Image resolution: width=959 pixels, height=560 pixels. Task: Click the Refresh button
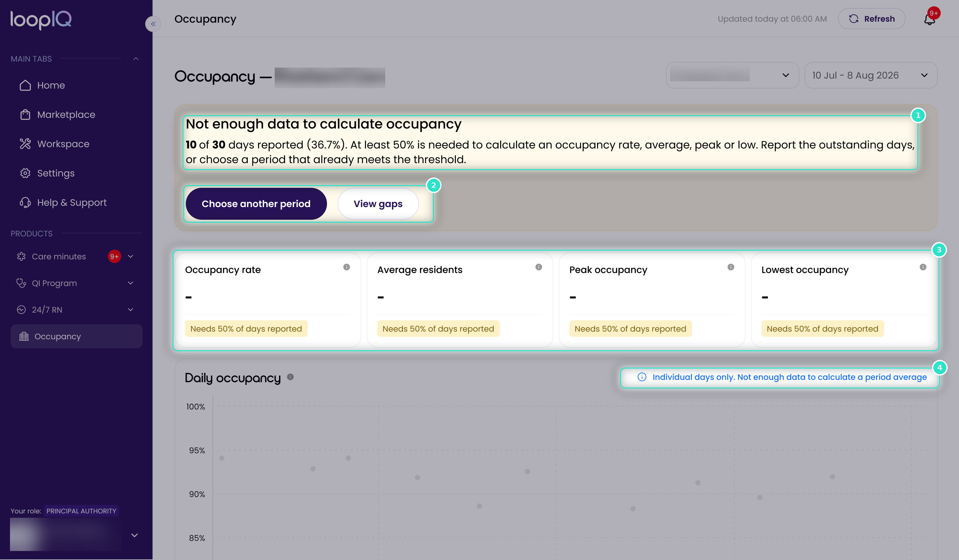pos(871,19)
